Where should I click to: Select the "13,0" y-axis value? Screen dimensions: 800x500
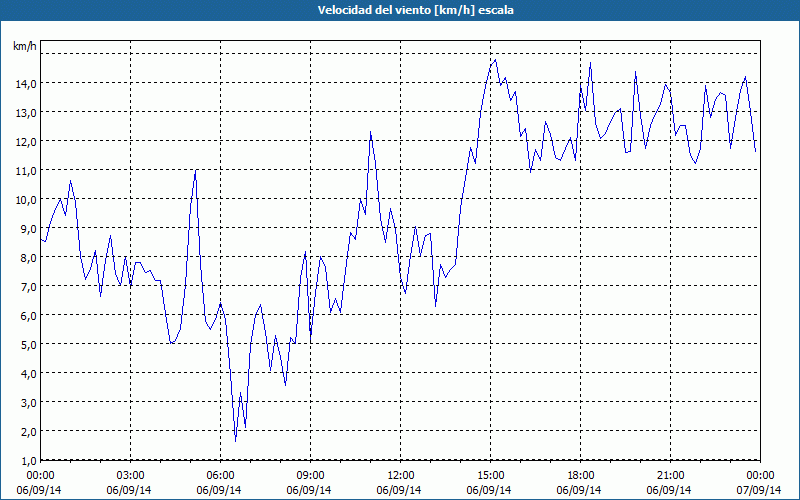pos(25,113)
